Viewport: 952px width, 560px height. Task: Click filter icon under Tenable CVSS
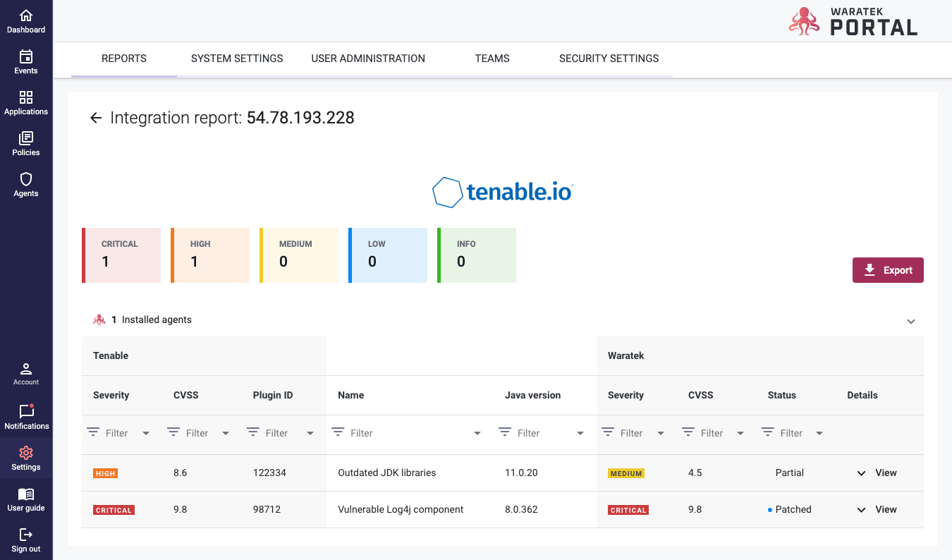tap(173, 432)
